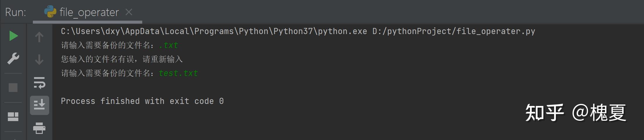The width and height of the screenshot is (644, 140).
Task: Click the gray Stop process square
Action: 13,87
